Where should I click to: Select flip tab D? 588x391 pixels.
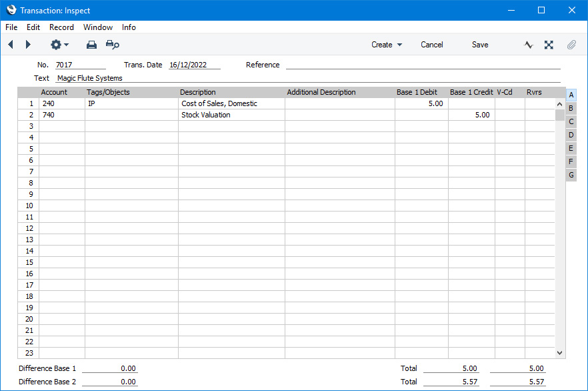click(571, 135)
